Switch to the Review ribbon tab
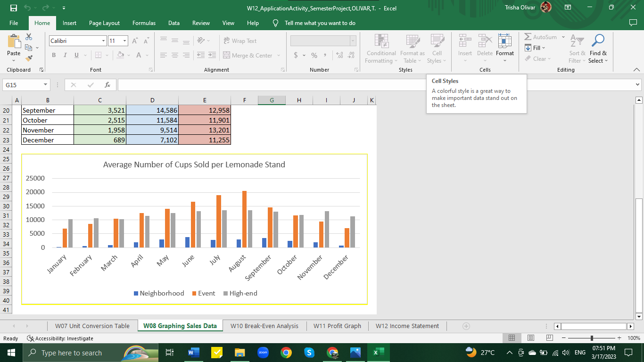The image size is (644, 362). click(201, 23)
